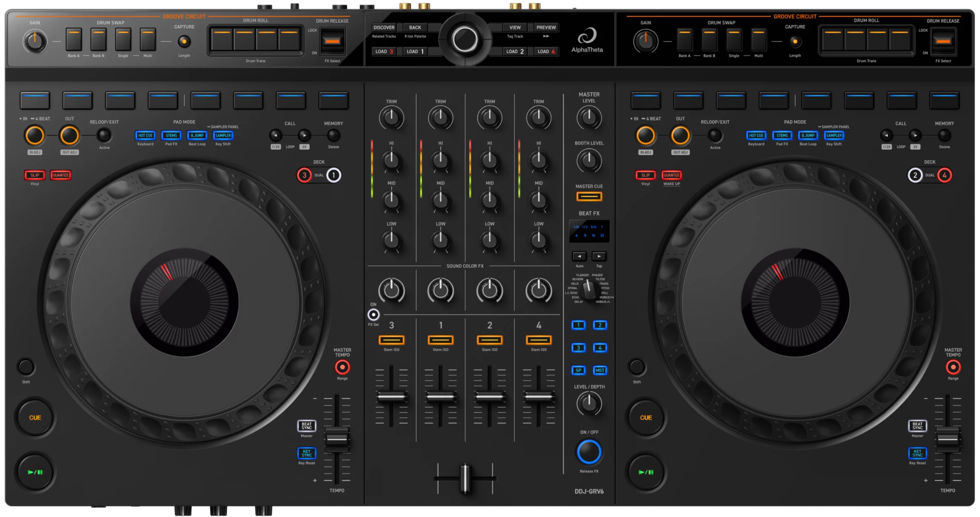This screenshot has width=980, height=517.
Task: Click the 1/2X loop halve arrow on right deck
Action: pyautogui.click(x=886, y=135)
